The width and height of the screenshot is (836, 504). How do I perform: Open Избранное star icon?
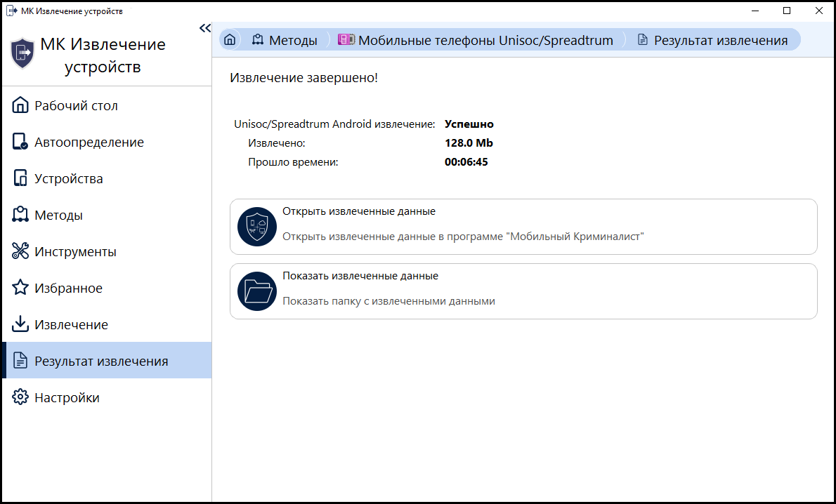(x=20, y=288)
